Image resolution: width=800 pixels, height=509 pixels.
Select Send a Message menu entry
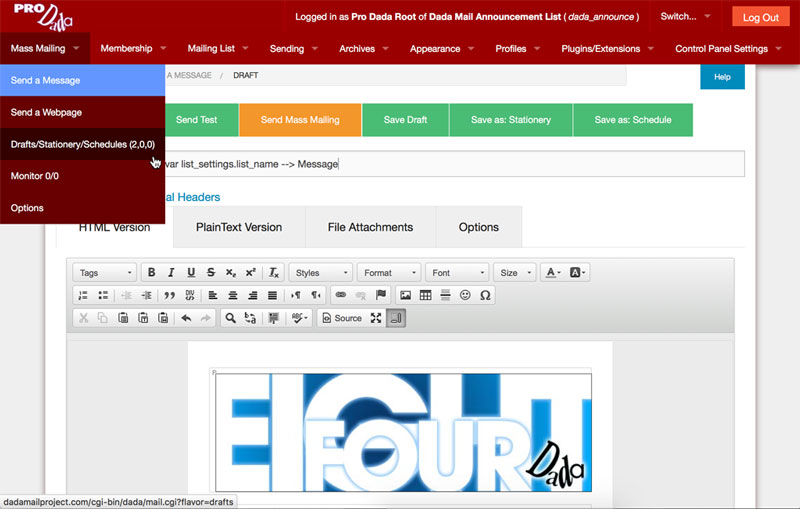83,80
